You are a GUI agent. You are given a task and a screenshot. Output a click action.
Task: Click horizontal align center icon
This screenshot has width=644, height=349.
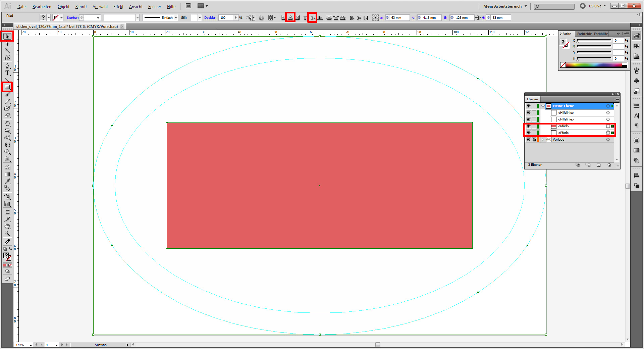[290, 18]
